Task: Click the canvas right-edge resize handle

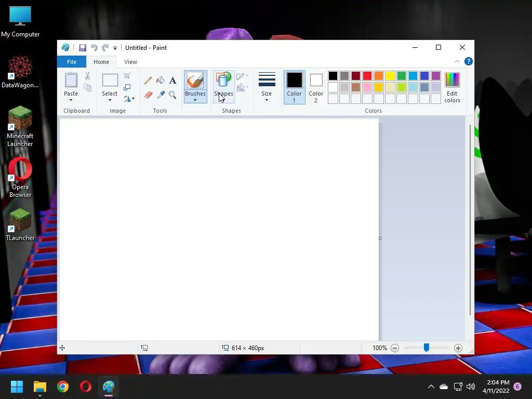Action: point(380,238)
